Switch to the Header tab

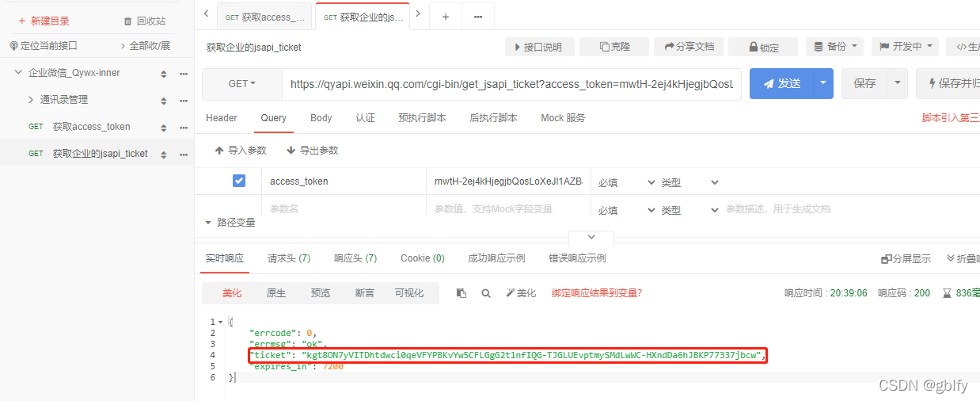[x=222, y=118]
